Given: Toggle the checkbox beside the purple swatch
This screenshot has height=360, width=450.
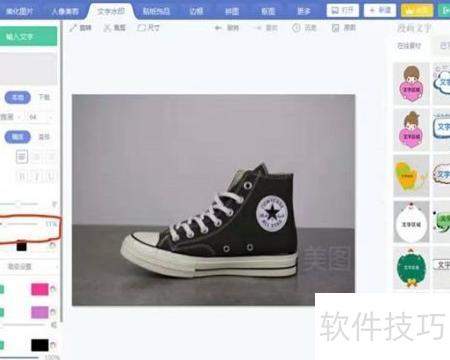Looking at the screenshot, I should (1, 312).
